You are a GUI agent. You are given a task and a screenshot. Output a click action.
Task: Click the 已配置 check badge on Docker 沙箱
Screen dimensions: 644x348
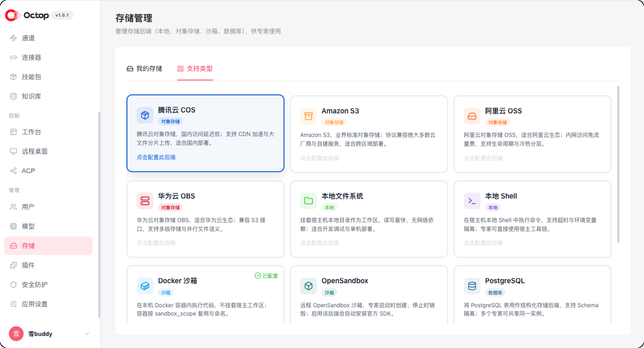266,276
